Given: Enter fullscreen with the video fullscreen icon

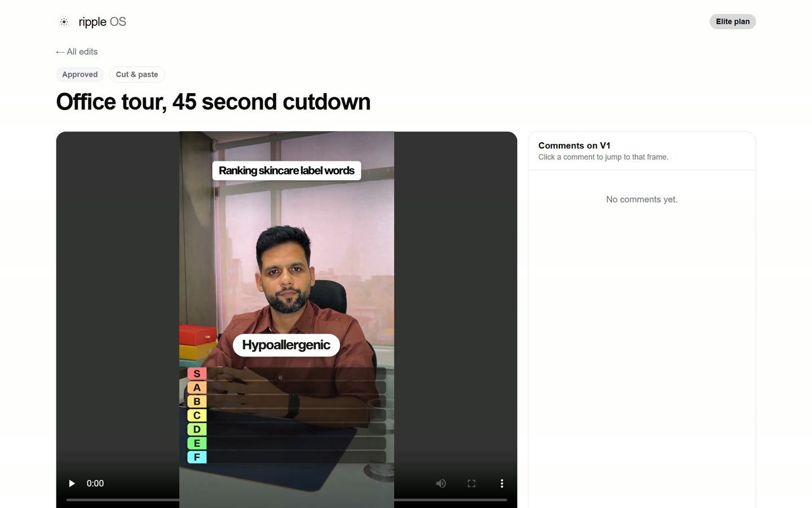Looking at the screenshot, I should pyautogui.click(x=471, y=483).
